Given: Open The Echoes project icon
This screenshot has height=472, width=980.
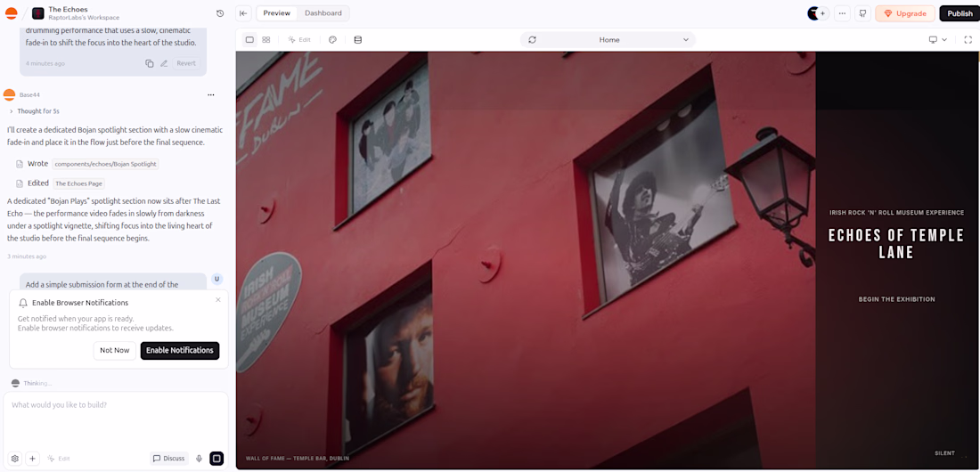Looking at the screenshot, I should [38, 13].
